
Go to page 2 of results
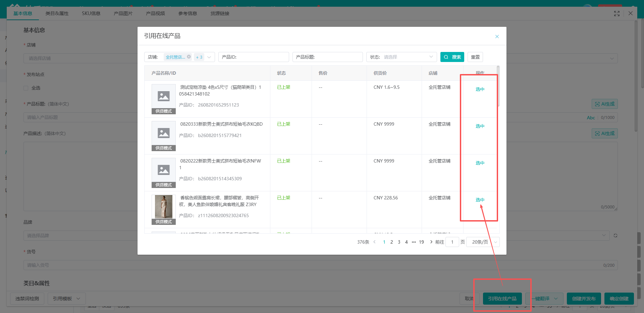click(x=391, y=242)
